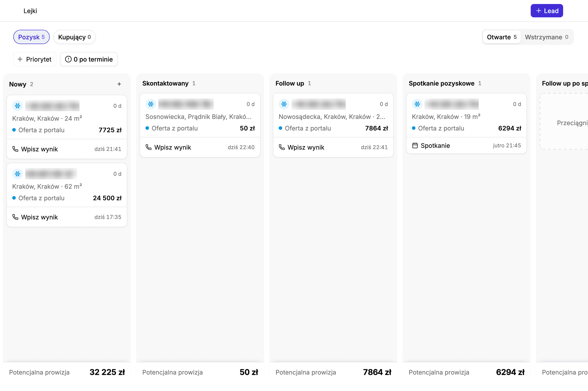Click snowflake icon on the Nowosądecka card
588x391 pixels.
[x=284, y=104]
